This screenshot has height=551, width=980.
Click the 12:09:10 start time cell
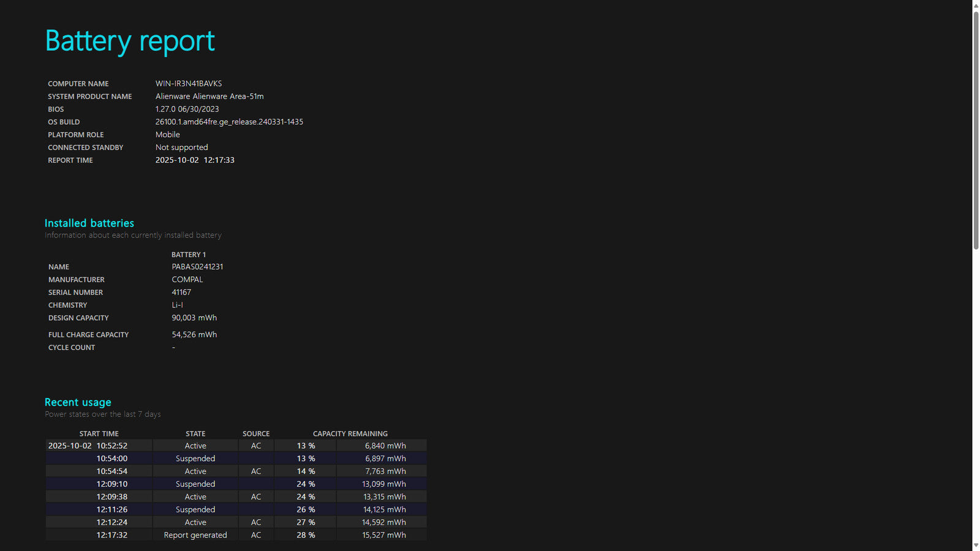112,484
